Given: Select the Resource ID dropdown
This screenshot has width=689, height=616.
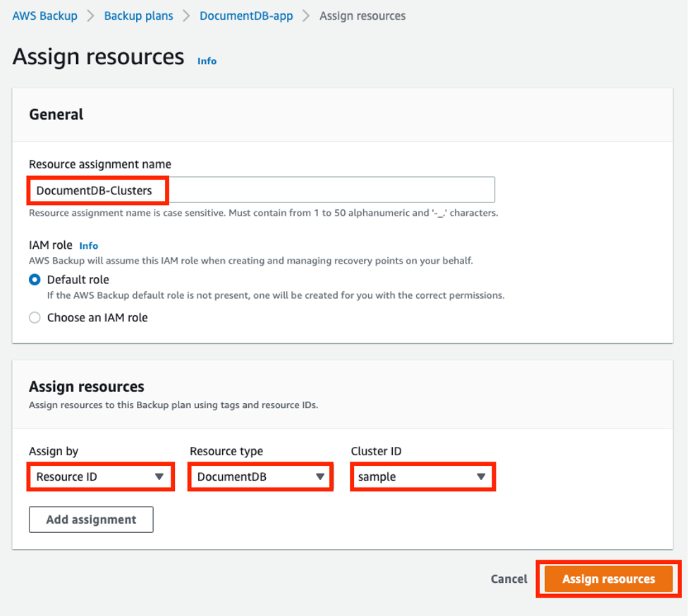Looking at the screenshot, I should [x=100, y=476].
